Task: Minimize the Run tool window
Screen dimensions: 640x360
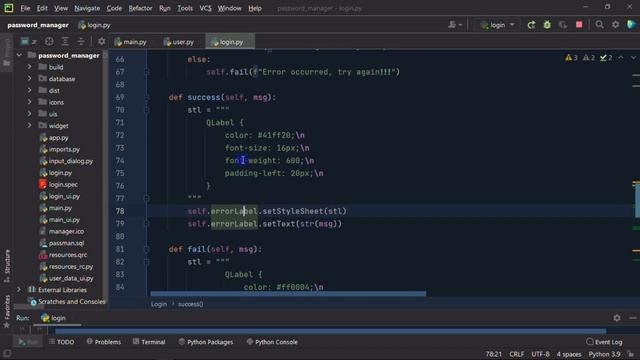Action: coord(633,318)
